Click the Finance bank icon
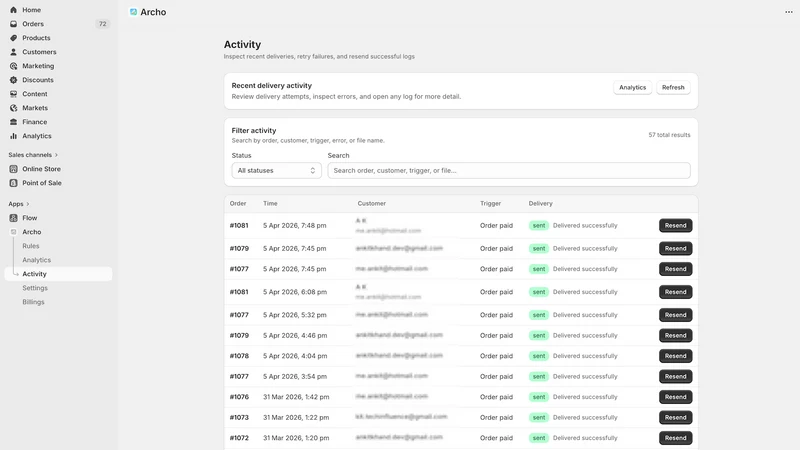800x450 pixels. [x=13, y=122]
